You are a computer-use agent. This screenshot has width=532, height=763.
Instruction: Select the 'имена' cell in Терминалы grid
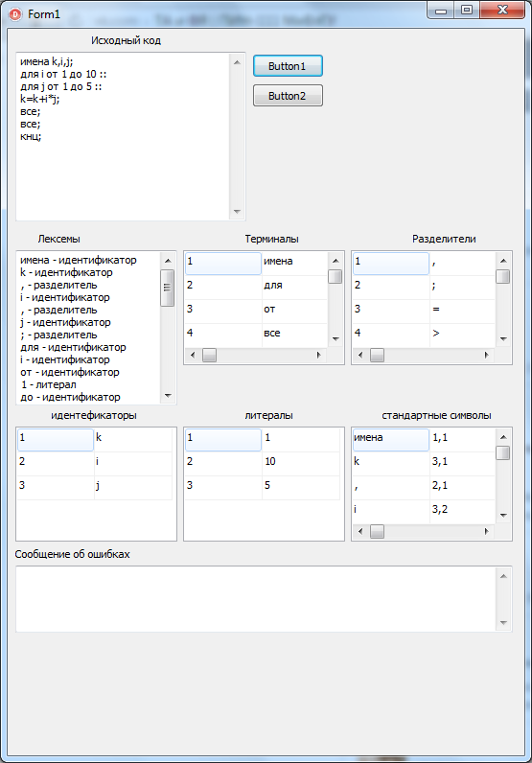pos(295,262)
